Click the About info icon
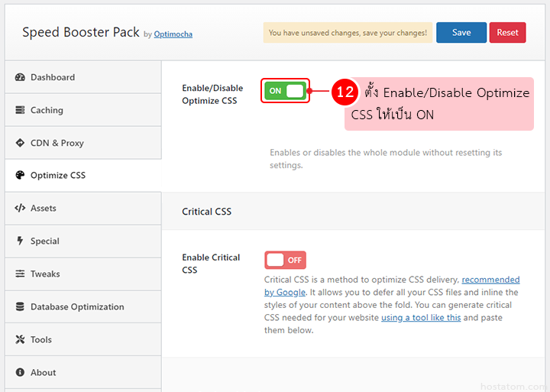The image size is (550, 392). [x=20, y=373]
